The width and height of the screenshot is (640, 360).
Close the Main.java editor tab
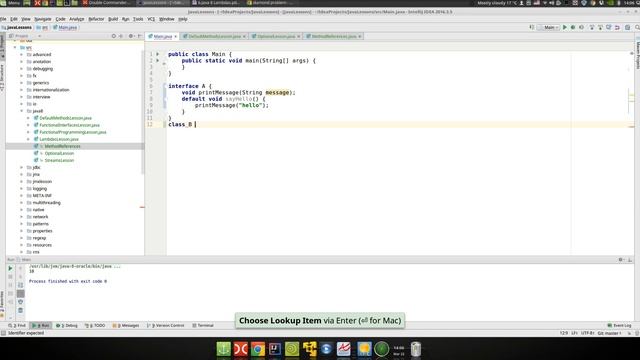tap(176, 36)
